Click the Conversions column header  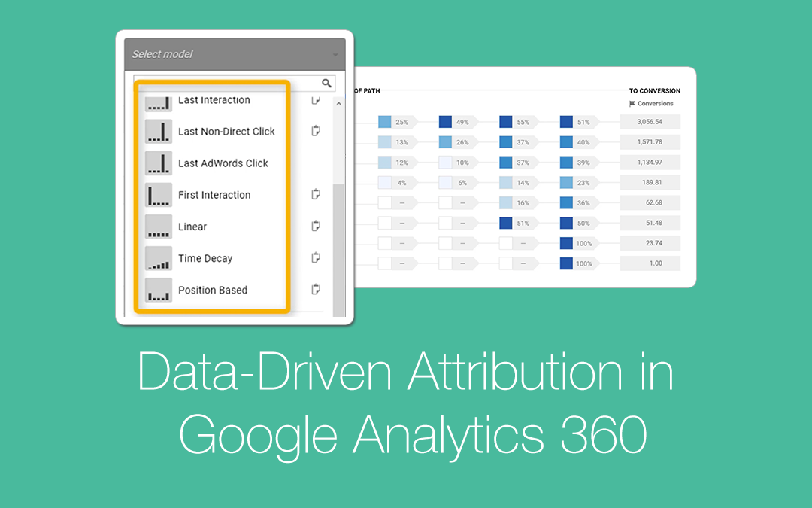(655, 104)
